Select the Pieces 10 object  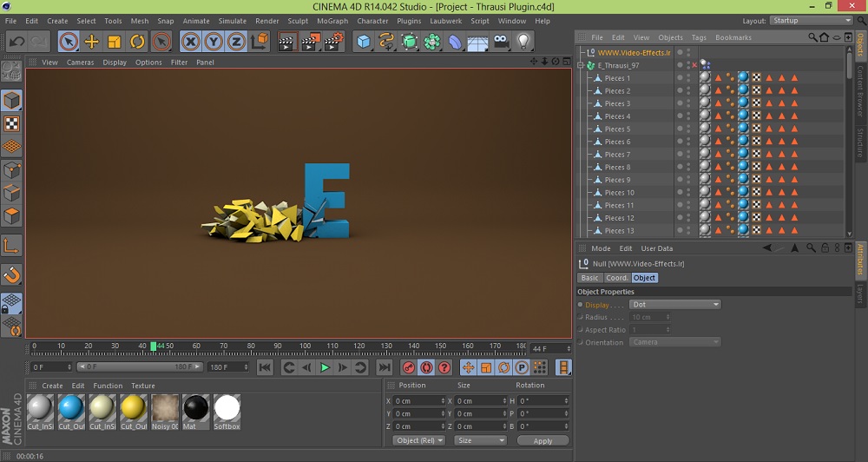pyautogui.click(x=619, y=193)
